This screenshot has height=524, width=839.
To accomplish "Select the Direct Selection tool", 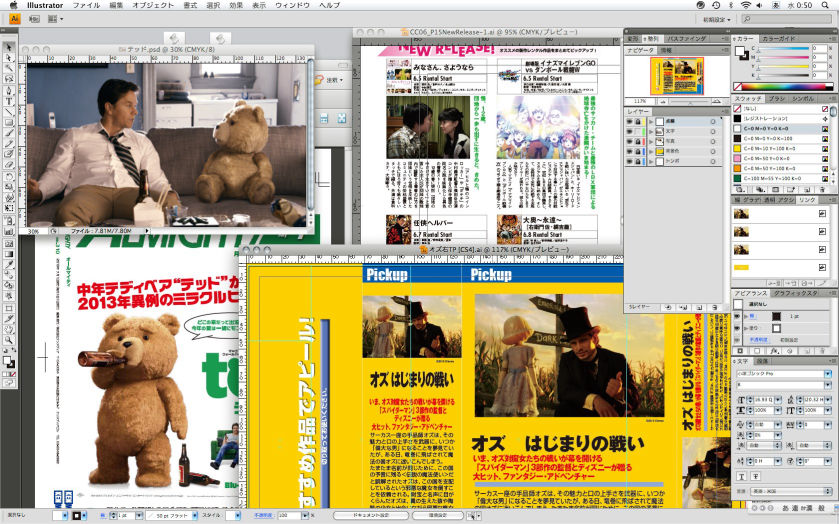I will click(x=9, y=58).
